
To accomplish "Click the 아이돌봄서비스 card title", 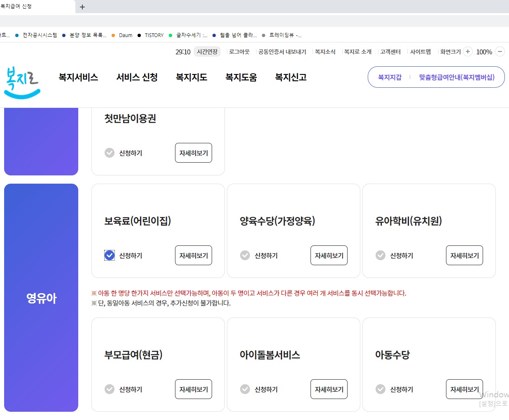I will tap(270, 355).
